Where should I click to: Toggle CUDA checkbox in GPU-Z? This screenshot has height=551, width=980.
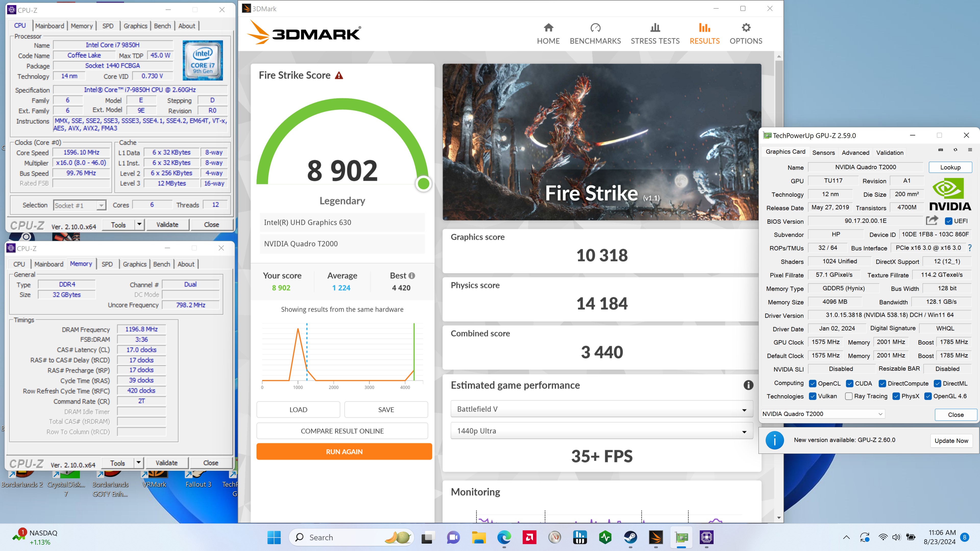point(850,383)
